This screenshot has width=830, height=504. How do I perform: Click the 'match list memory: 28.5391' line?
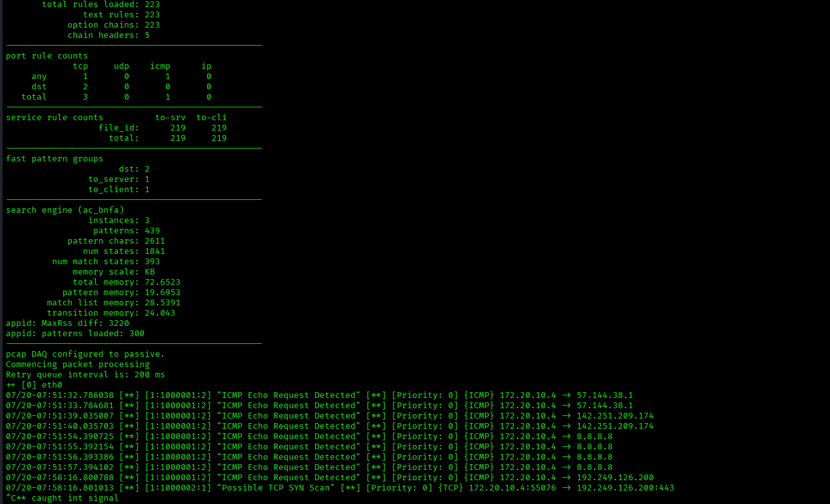(x=114, y=303)
